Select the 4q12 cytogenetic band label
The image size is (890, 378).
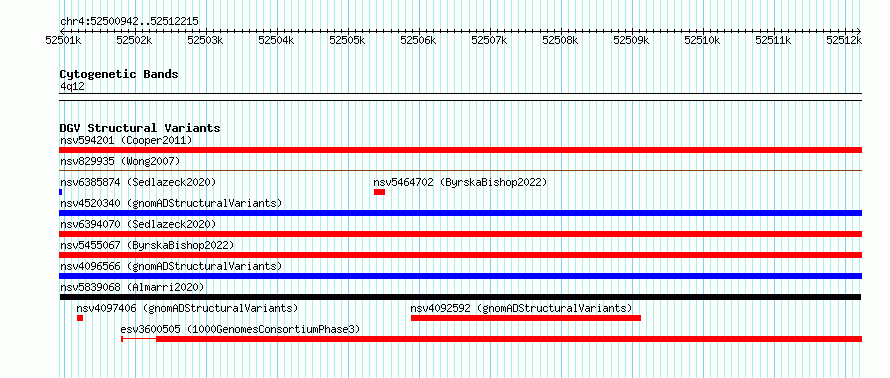tap(73, 87)
